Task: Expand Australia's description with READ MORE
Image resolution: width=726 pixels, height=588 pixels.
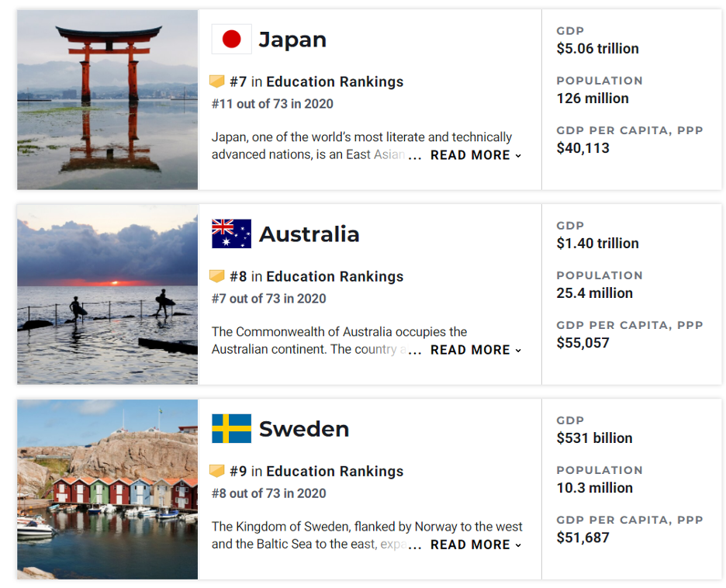Action: tap(476, 350)
